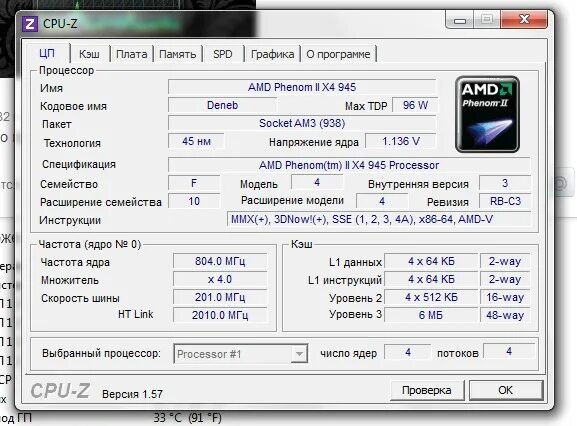Click the bus speed value 201.0 МГц
Viewport: 577px width, 426px height.
point(220,297)
